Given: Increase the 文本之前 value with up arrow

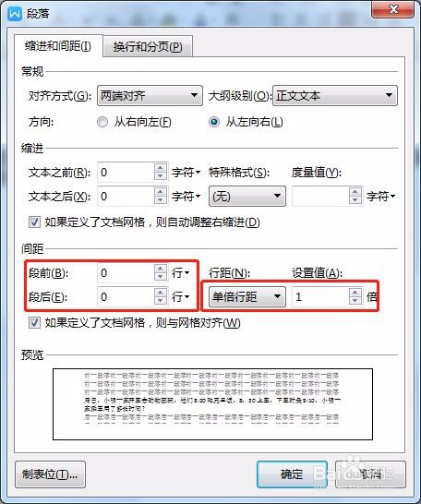Looking at the screenshot, I should point(161,167).
